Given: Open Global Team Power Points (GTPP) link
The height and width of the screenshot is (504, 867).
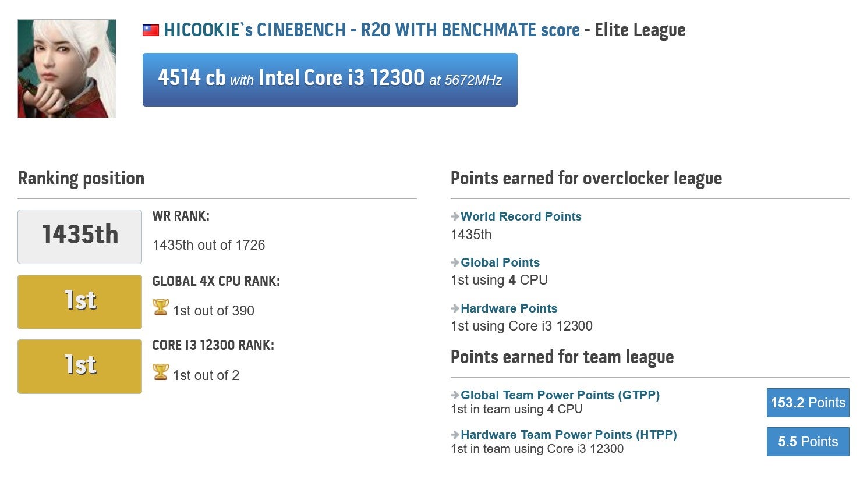Looking at the screenshot, I should (560, 395).
